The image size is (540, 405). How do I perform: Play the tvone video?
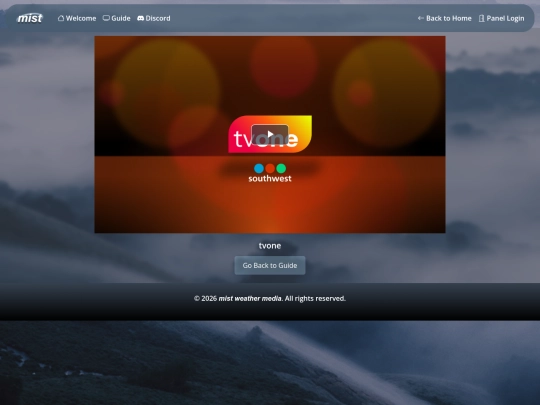(x=270, y=134)
